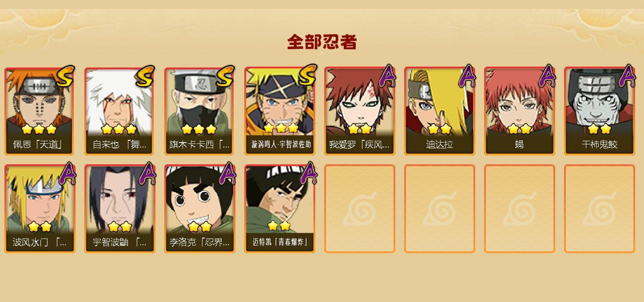Open the 宇智波鼬 ninja card
The image size is (644, 302).
click(x=120, y=209)
